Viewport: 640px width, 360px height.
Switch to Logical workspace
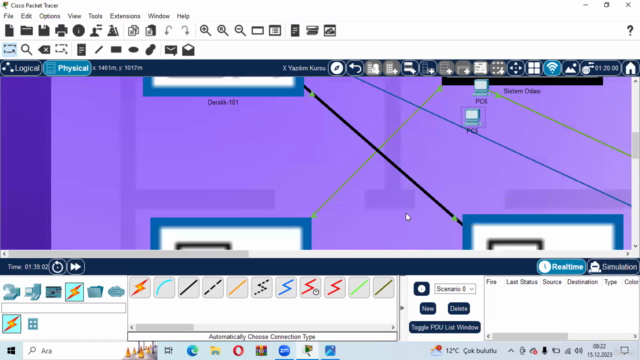coord(21,68)
